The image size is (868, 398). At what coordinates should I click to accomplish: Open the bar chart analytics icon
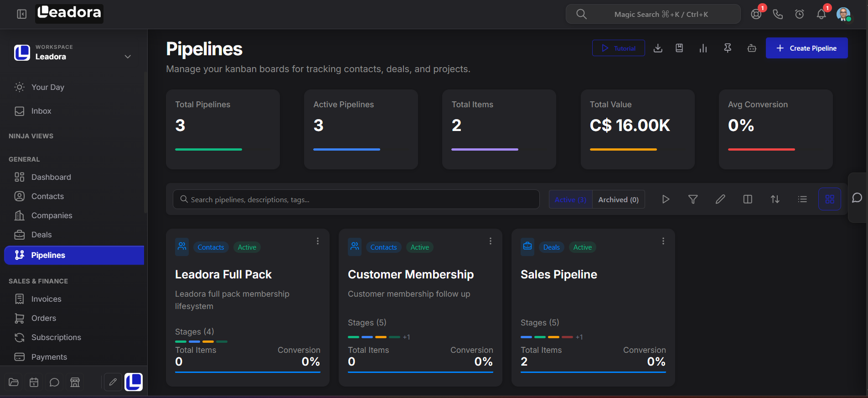703,48
